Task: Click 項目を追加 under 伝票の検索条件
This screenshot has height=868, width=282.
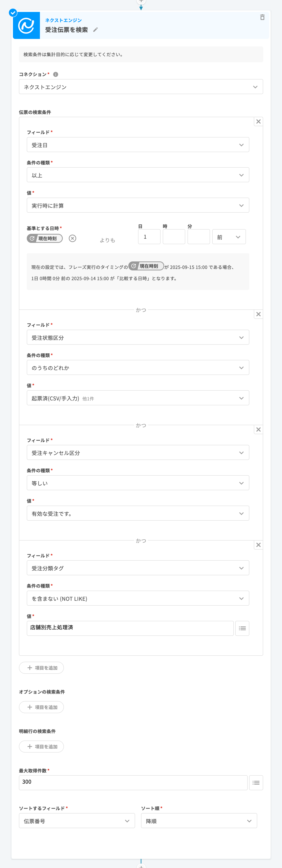Action: tap(41, 668)
